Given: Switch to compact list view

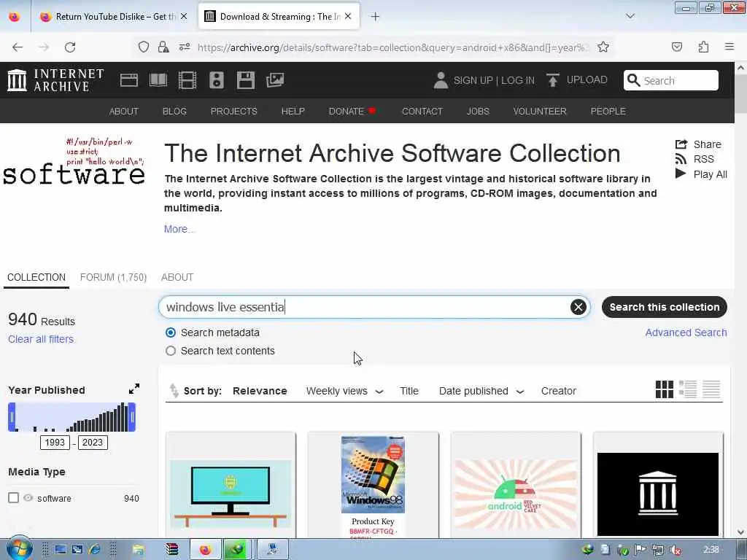Looking at the screenshot, I should point(711,389).
